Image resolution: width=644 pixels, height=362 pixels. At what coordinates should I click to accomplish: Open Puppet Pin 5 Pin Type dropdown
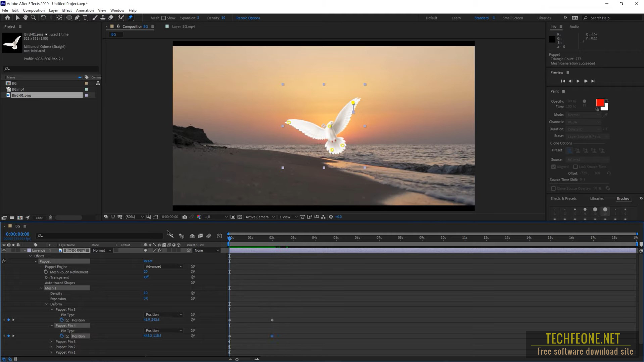click(164, 315)
